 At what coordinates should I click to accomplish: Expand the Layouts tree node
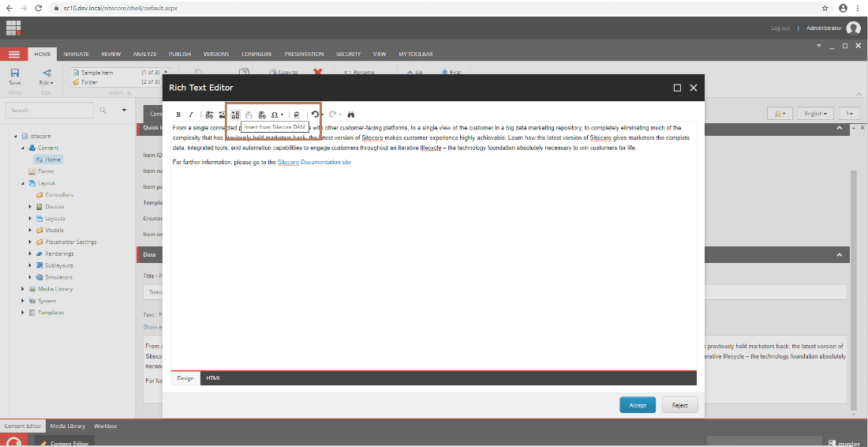click(x=31, y=218)
